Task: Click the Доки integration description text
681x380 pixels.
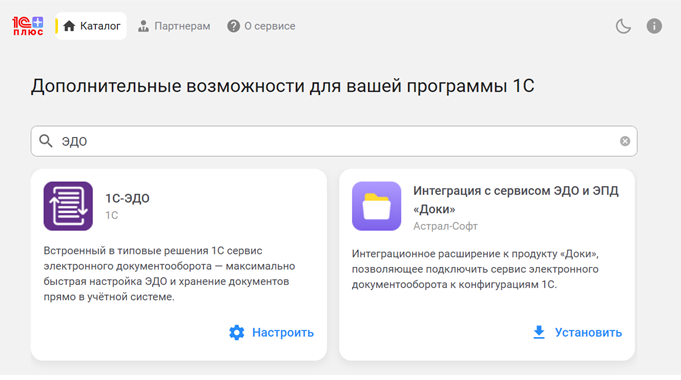Action: (476, 269)
